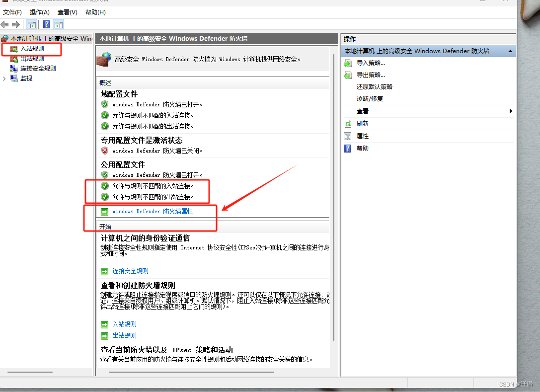The height and width of the screenshot is (392, 540).
Task: Click the Back arrow toolbar icon
Action: [4, 24]
